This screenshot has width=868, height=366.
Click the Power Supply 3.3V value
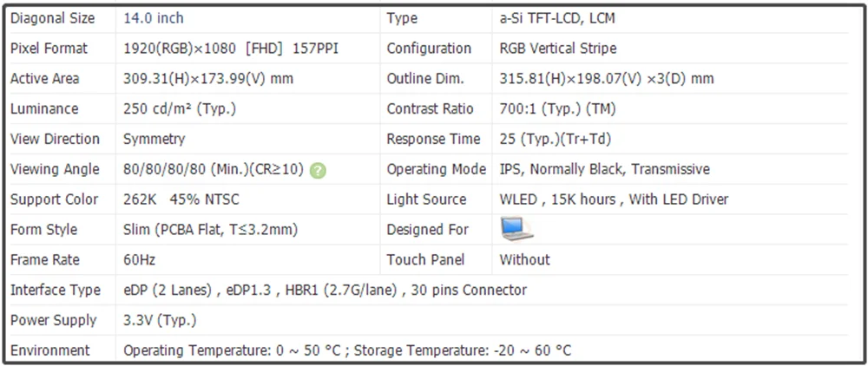click(x=160, y=320)
